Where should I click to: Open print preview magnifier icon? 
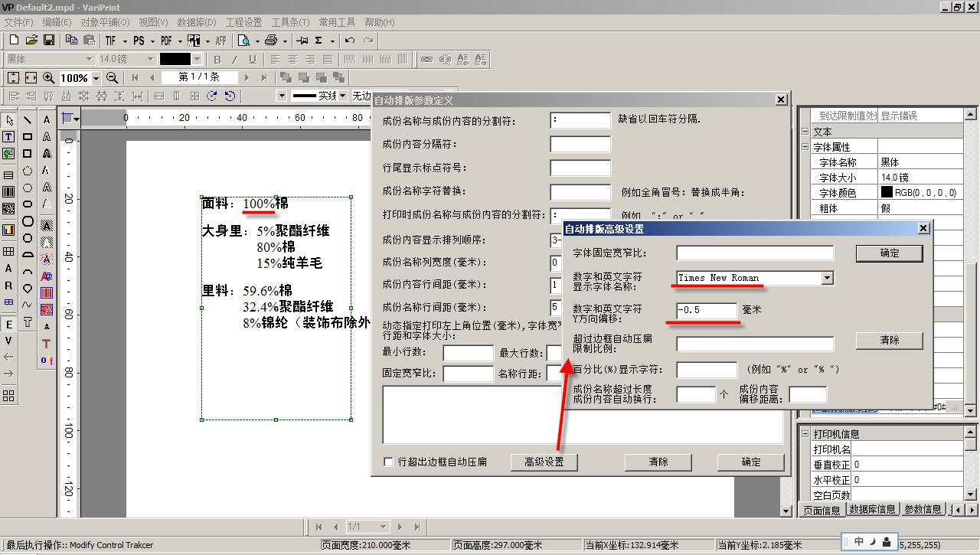tap(244, 41)
